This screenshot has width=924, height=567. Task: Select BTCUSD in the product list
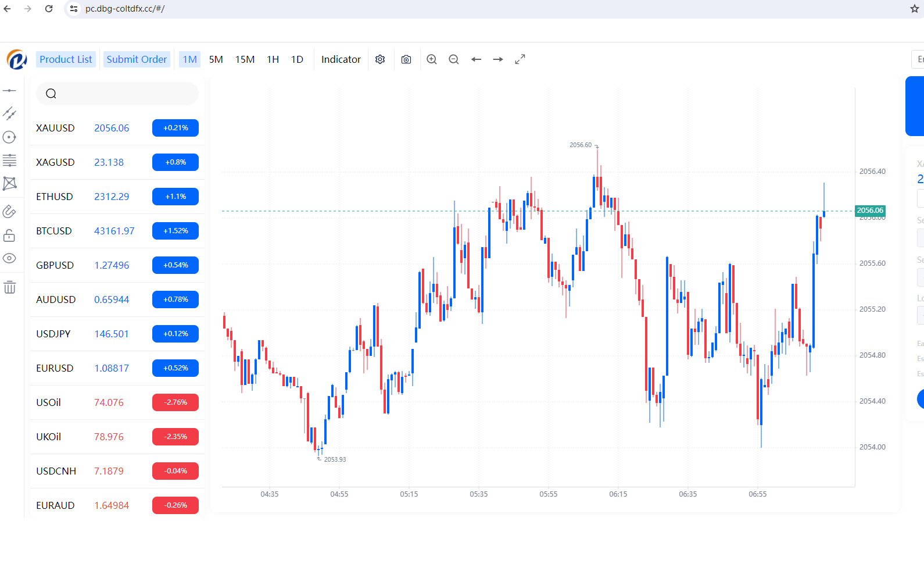[x=54, y=231]
